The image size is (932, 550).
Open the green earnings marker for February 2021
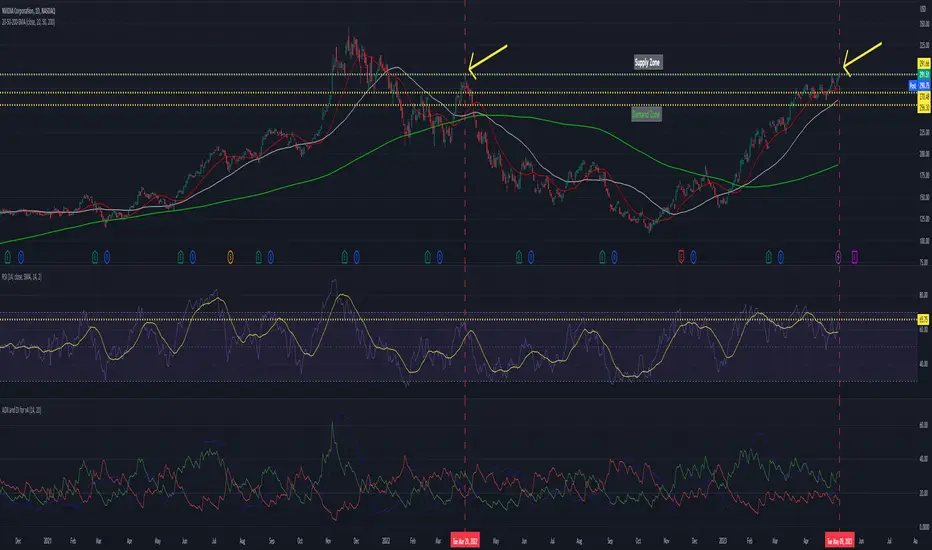(x=95, y=257)
